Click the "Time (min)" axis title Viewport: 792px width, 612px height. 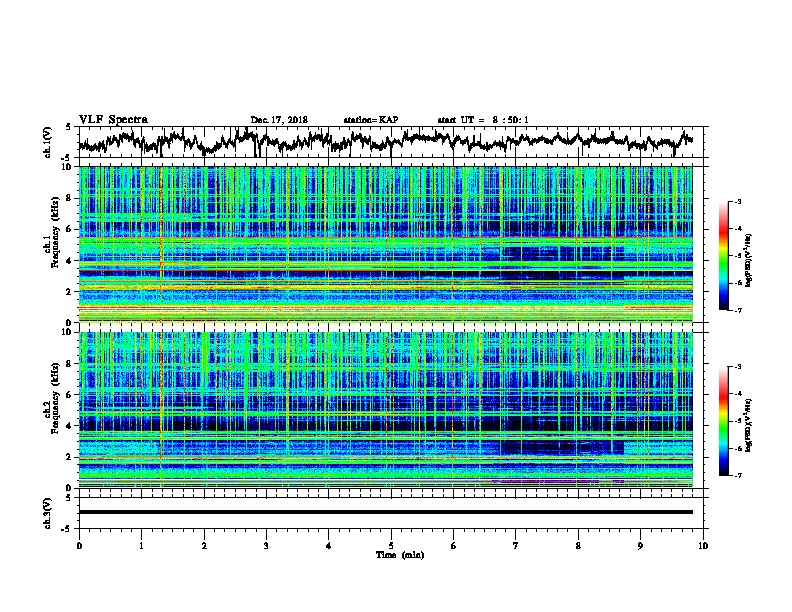point(400,555)
